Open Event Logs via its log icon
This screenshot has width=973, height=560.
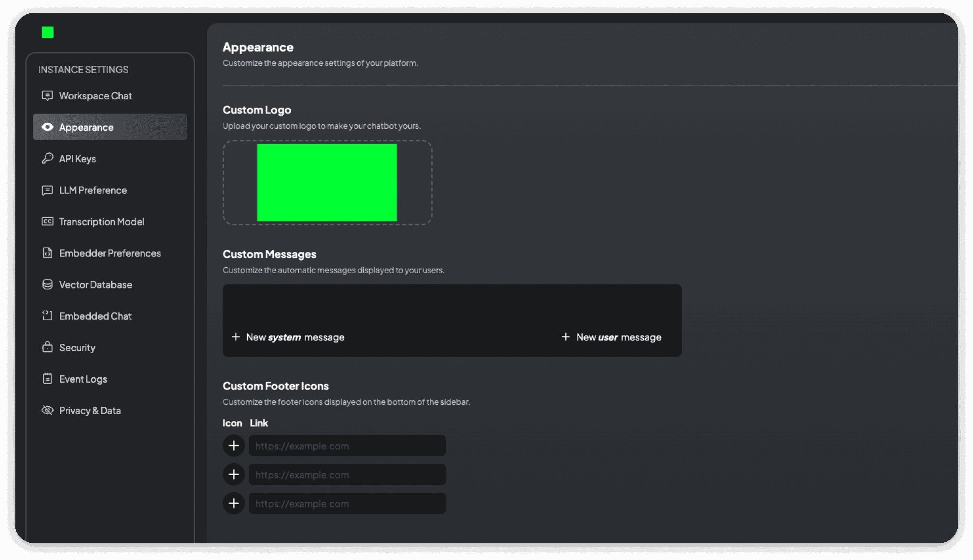tap(47, 378)
